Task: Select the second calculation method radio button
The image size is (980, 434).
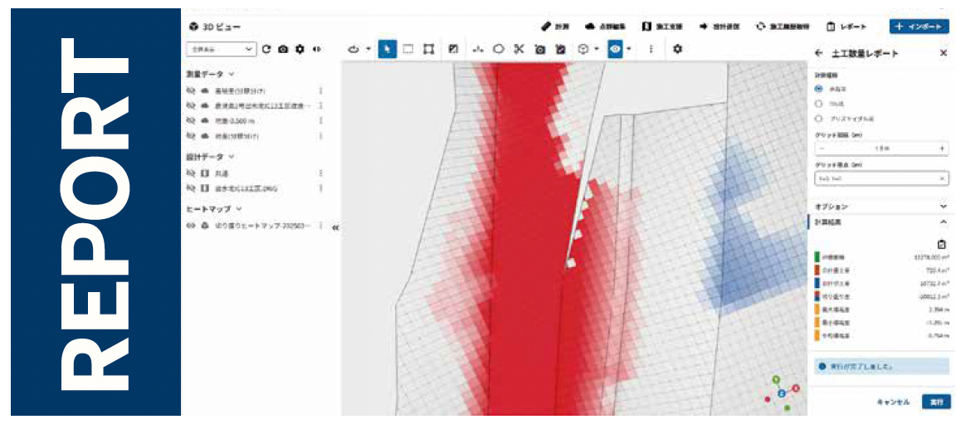Action: 819,104
